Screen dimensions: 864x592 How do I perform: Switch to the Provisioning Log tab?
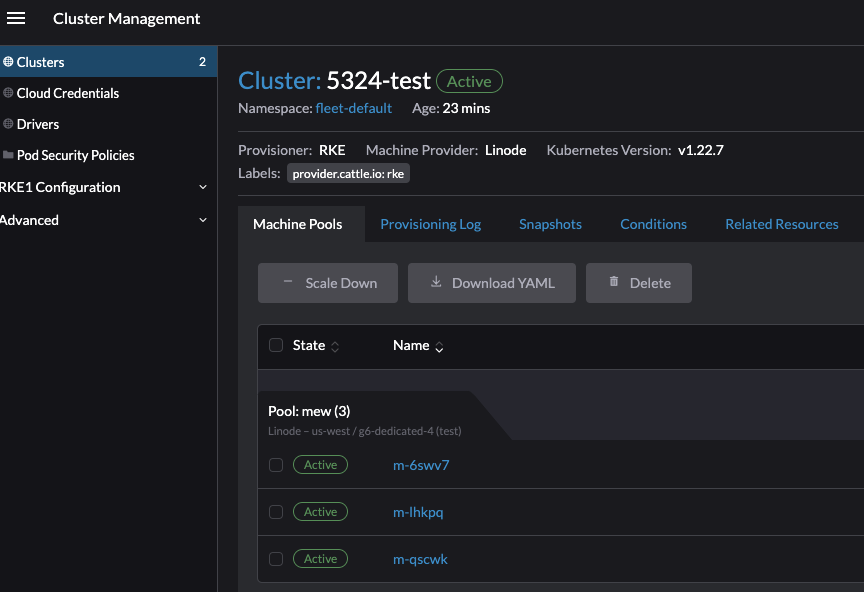coord(430,224)
